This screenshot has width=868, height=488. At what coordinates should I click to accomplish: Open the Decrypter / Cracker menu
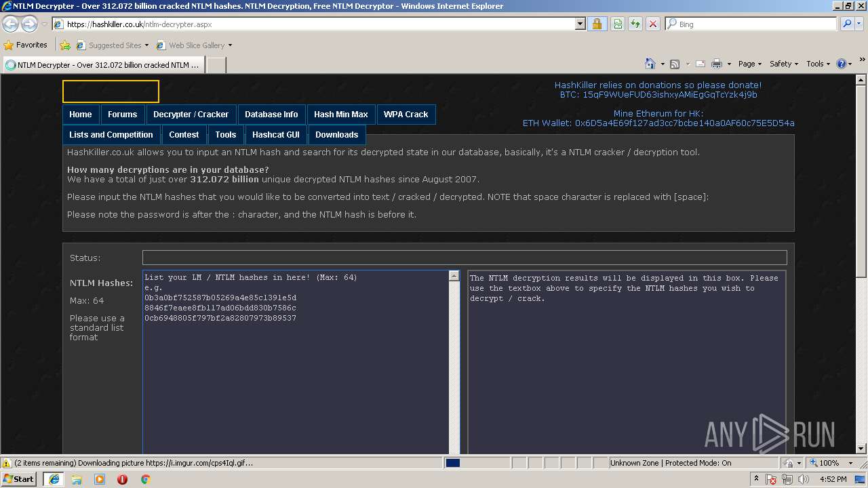click(x=191, y=115)
